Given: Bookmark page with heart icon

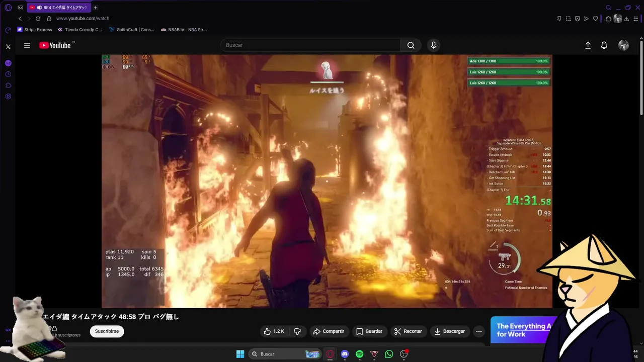Looking at the screenshot, I should click(x=595, y=19).
